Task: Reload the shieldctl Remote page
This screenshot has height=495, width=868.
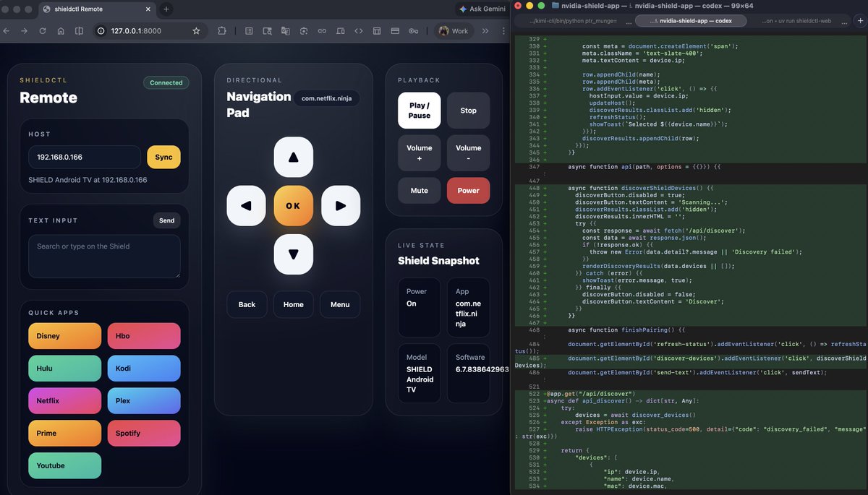Action: point(43,31)
